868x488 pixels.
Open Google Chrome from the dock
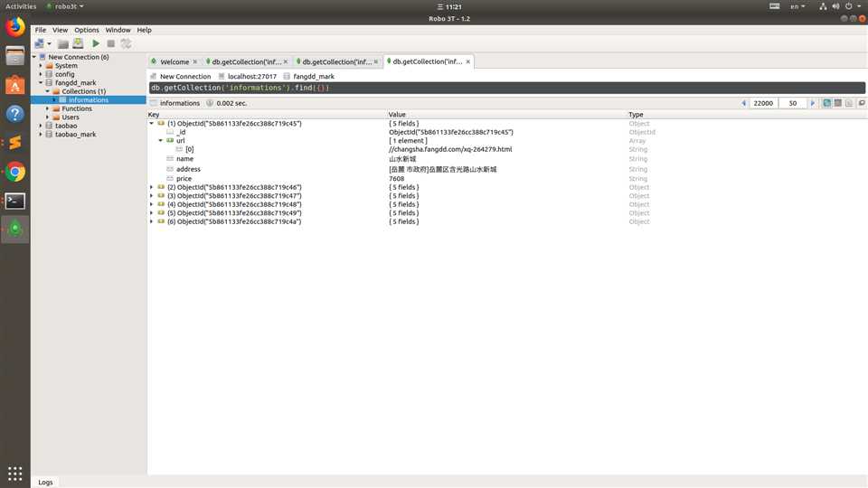click(15, 172)
